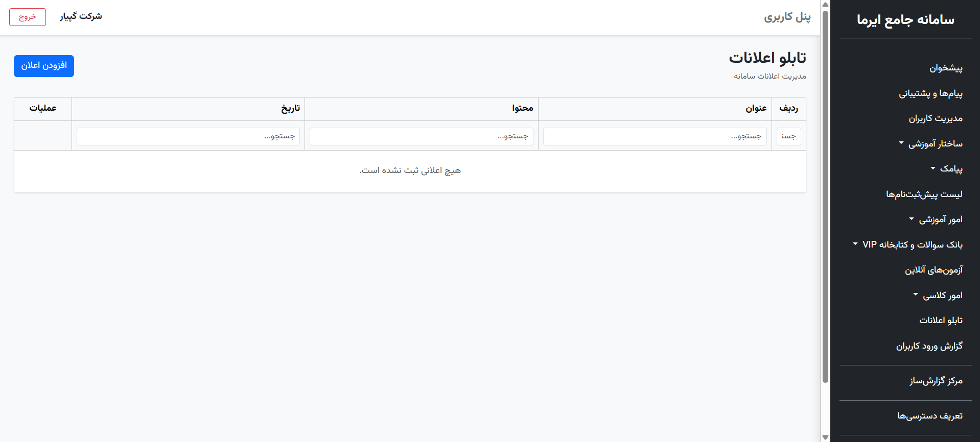
Task: Click the عملیات column header
Action: (x=43, y=108)
